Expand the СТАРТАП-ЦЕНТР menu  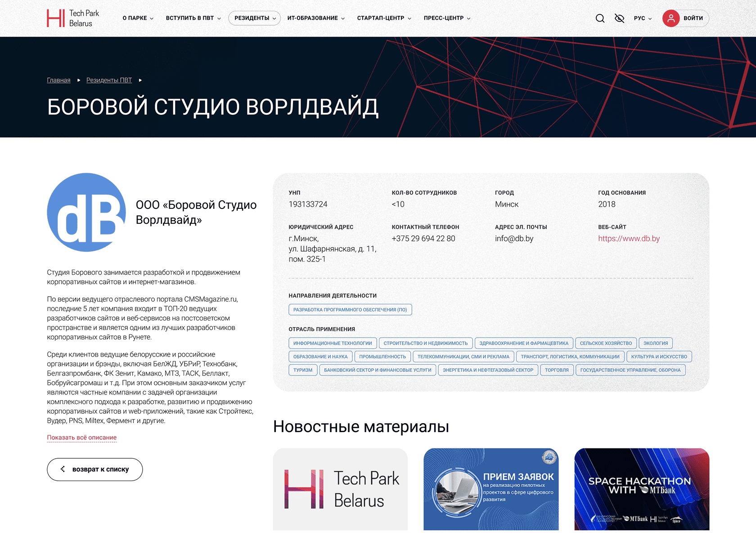coord(384,18)
